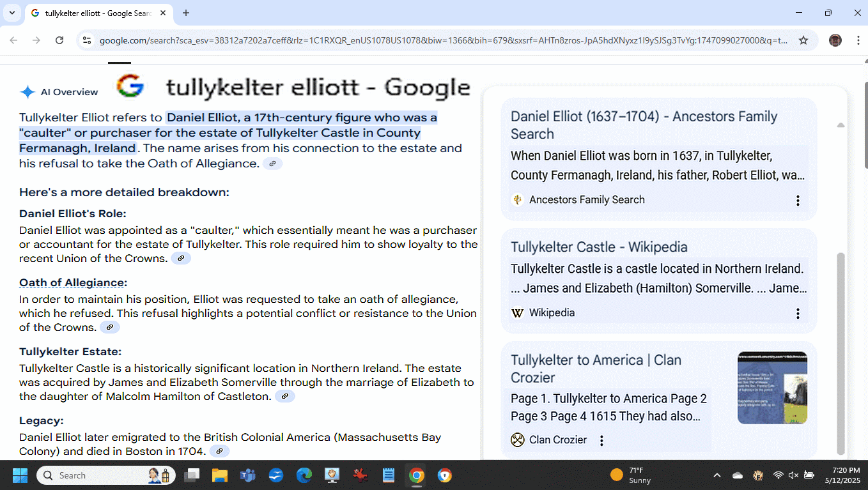Open more options for Clan Crozier card
This screenshot has width=868, height=490.
601,440
